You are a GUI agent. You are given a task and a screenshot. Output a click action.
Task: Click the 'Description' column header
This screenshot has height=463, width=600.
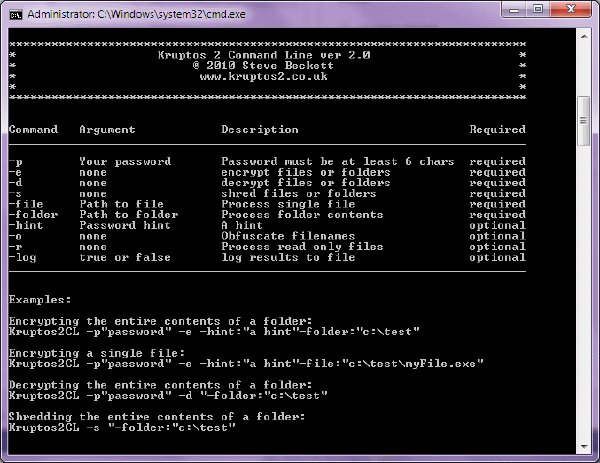tap(260, 129)
